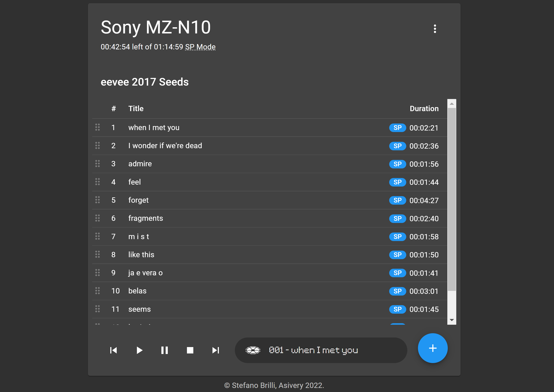Click the disc icon in the player display
This screenshot has height=392, width=554.
253,350
